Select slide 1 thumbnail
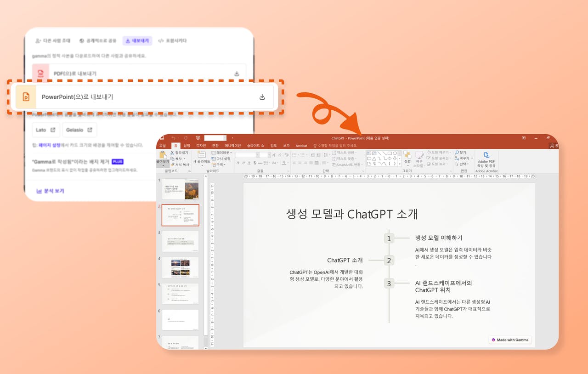Screen dimensions: 588x374 tap(180, 189)
